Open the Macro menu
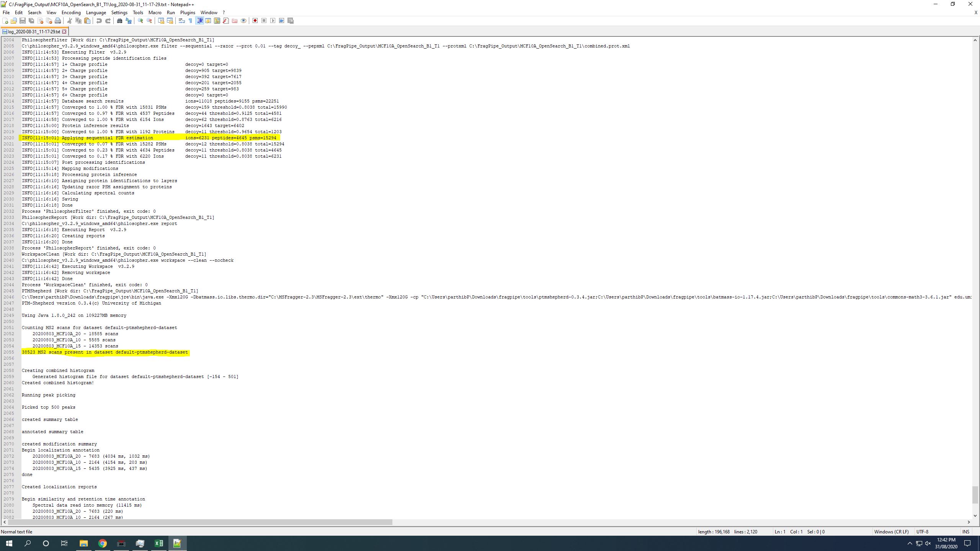The height and width of the screenshot is (551, 980). [x=155, y=12]
